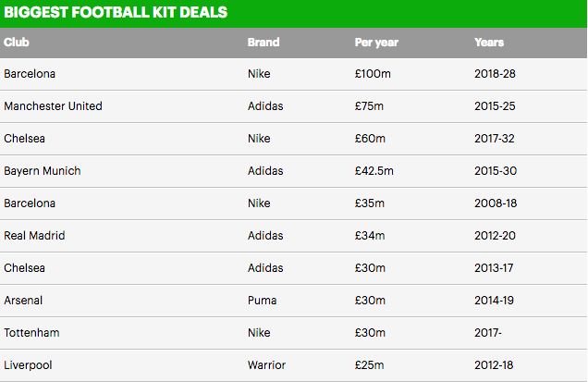Select the Tottenham club cell
This screenshot has height=382, width=588.
point(31,333)
